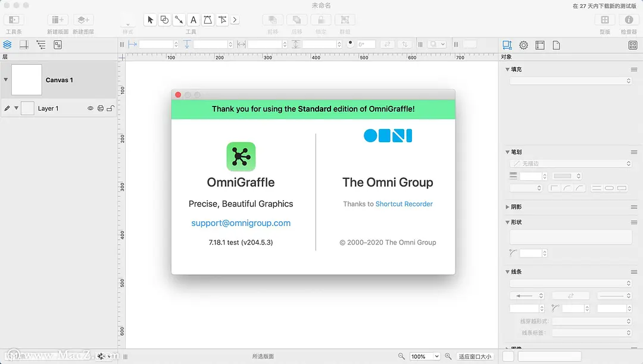Click the horizontal flip button

pyautogui.click(x=387, y=44)
